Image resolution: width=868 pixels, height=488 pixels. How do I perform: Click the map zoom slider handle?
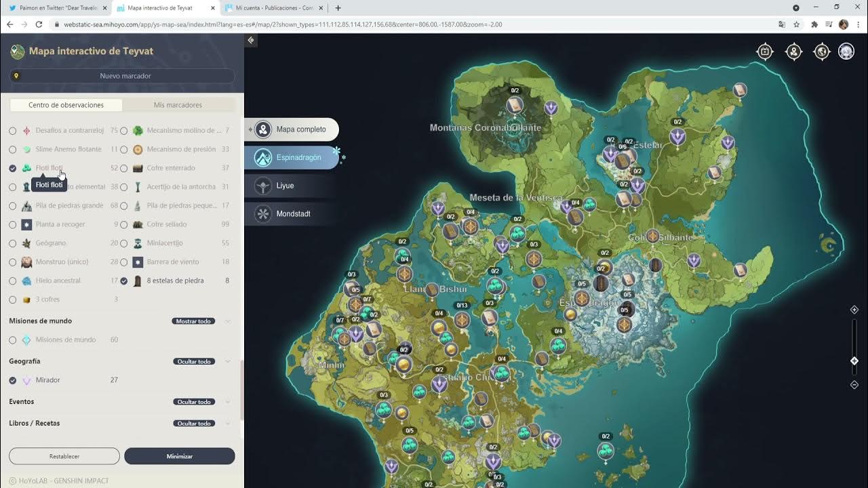pyautogui.click(x=854, y=361)
